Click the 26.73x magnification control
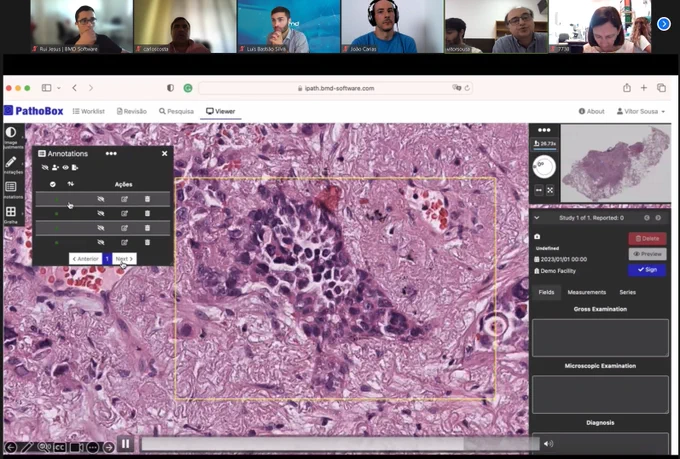Image resolution: width=680 pixels, height=459 pixels. (545, 144)
